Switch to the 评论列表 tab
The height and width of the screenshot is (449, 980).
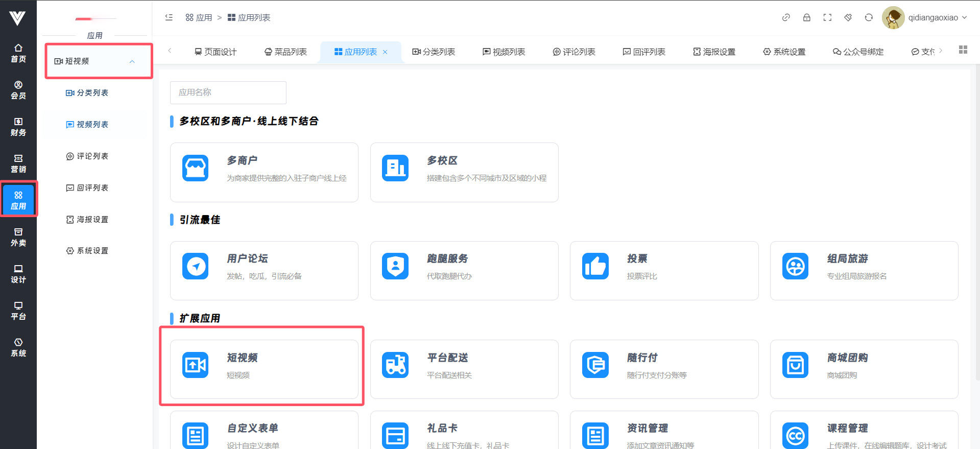pos(574,52)
